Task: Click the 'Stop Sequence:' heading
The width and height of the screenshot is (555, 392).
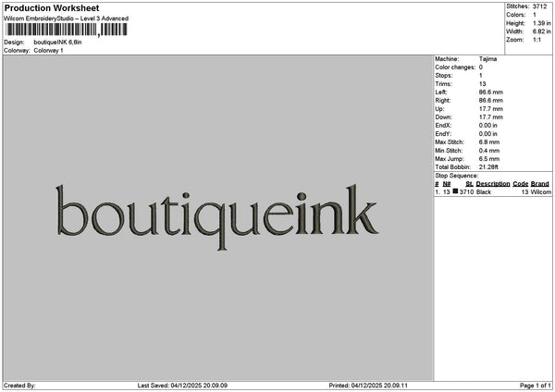Action: click(x=457, y=176)
